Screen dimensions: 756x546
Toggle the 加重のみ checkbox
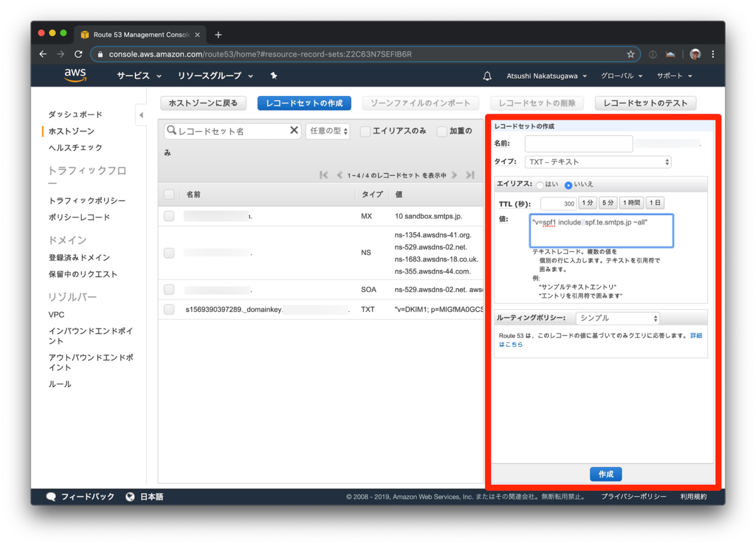pyautogui.click(x=442, y=131)
